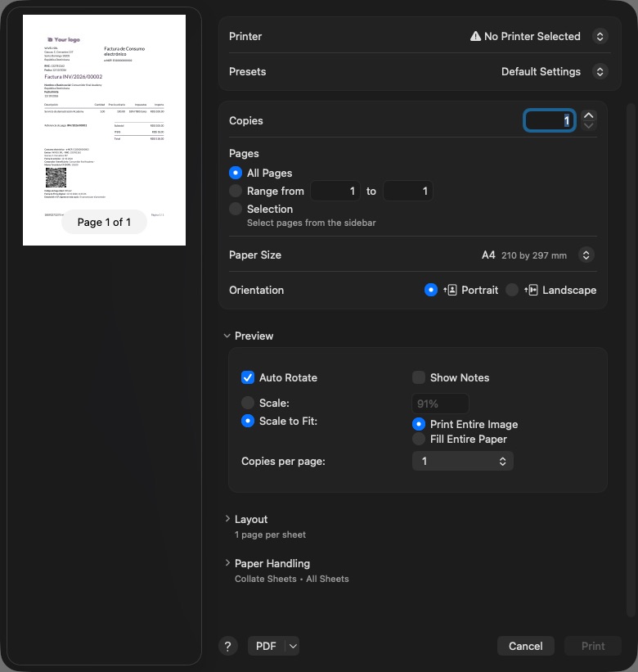
Task: Select the Scale to Fit radio button
Action: 248,421
